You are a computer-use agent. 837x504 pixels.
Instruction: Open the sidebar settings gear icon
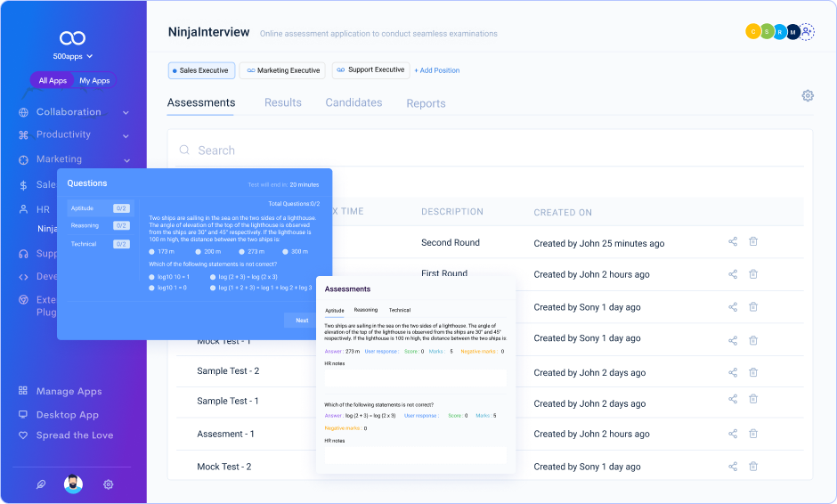tap(108, 484)
